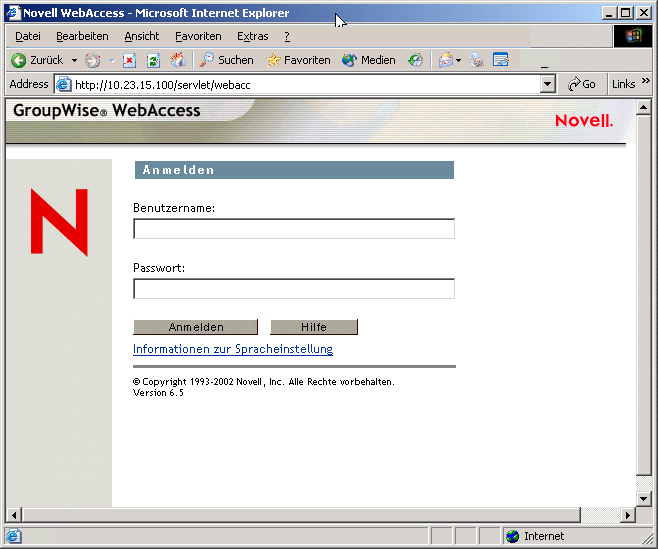Screen dimensions: 658x549
Task: Expand the Mail dropdown arrow
Action: coord(459,60)
